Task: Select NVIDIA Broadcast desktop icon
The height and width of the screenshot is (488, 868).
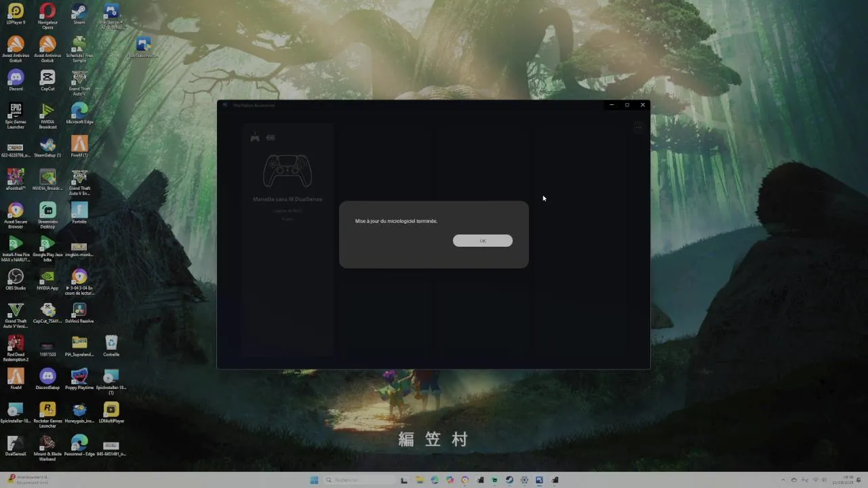Action: click(x=47, y=116)
